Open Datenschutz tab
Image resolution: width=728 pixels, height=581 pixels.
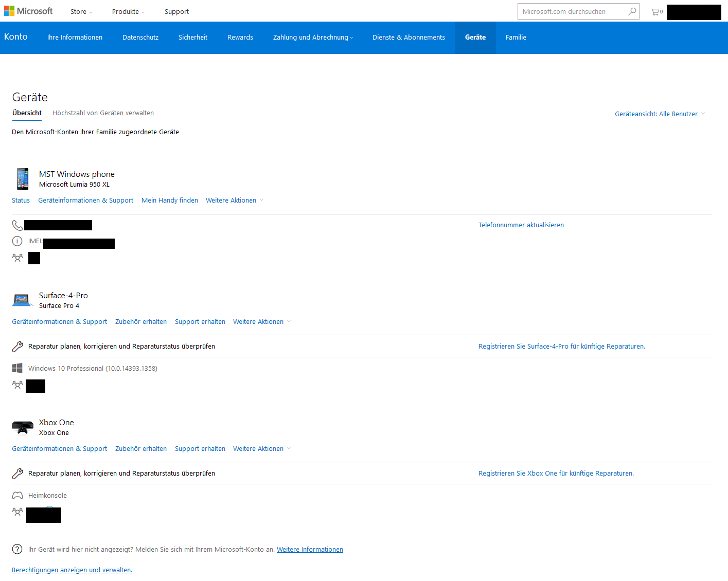(140, 38)
